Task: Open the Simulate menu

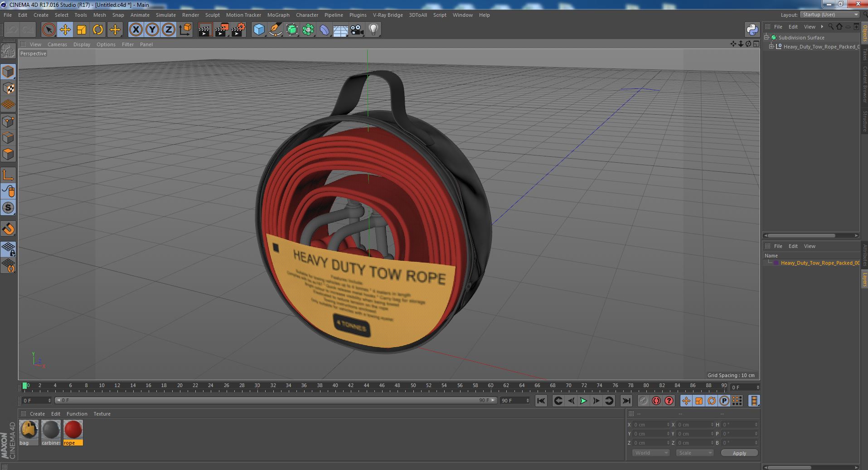Action: [166, 15]
